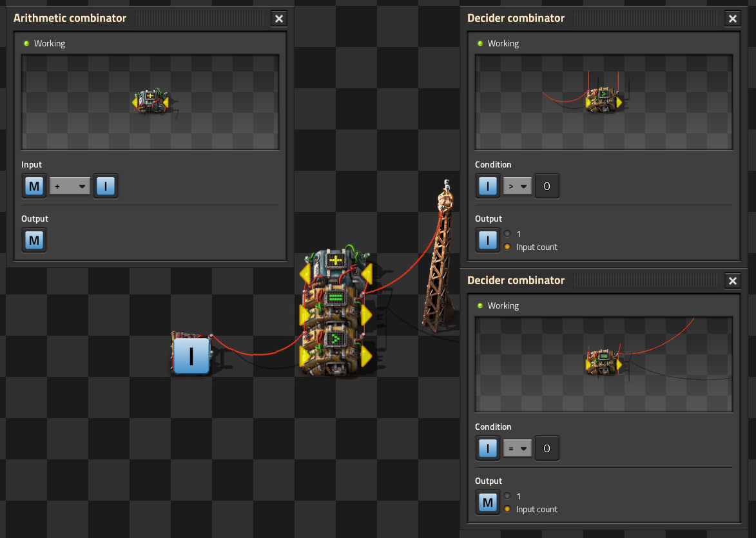This screenshot has height=538, width=756.
Task: Click output signal I in upper Decider combinator
Action: (488, 241)
